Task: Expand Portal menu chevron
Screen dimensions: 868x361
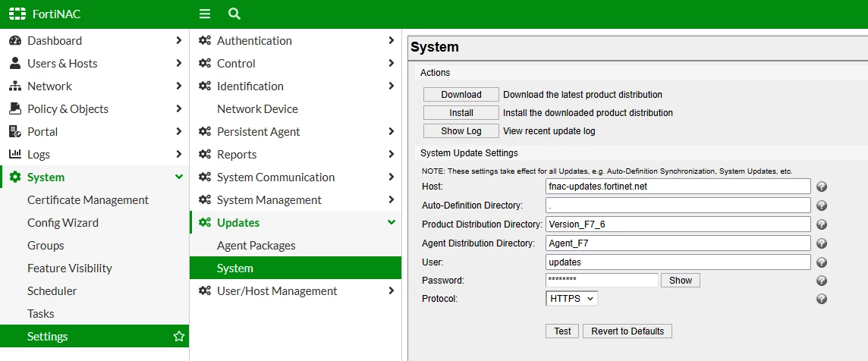Action: (178, 131)
